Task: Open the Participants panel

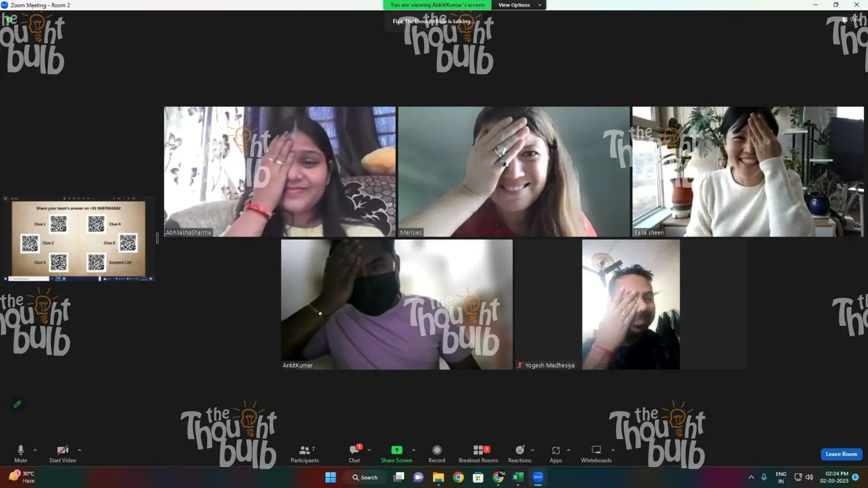Action: click(x=305, y=453)
